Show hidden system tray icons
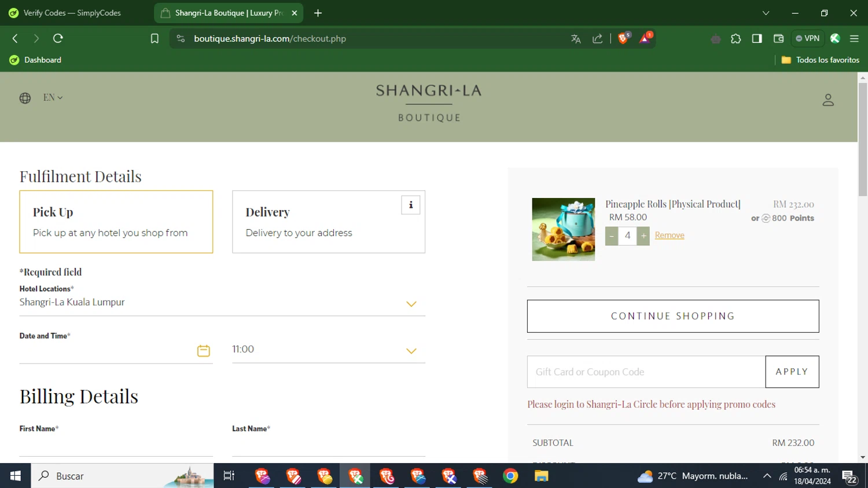Image resolution: width=868 pixels, height=488 pixels. point(767,476)
